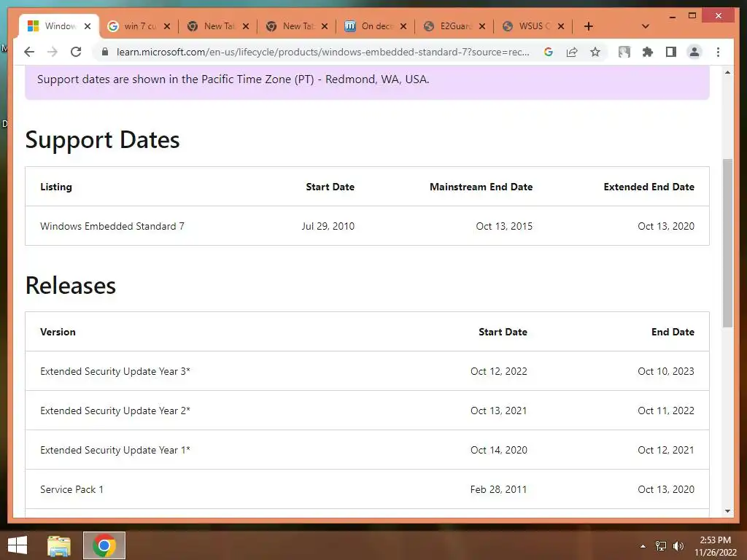Open Chrome three-dot menu
Viewport: 747px width, 560px height.
pyautogui.click(x=718, y=52)
